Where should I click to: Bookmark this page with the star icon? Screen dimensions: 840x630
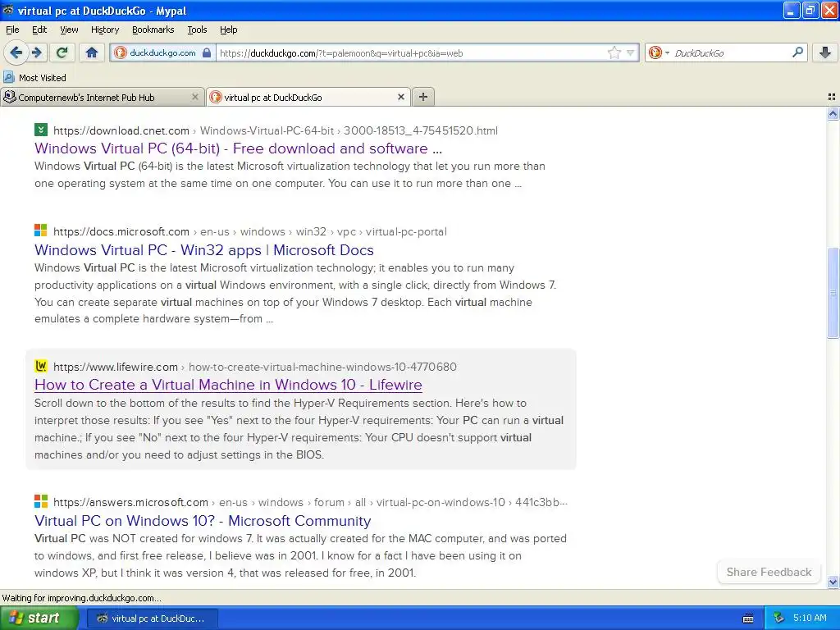(x=614, y=52)
